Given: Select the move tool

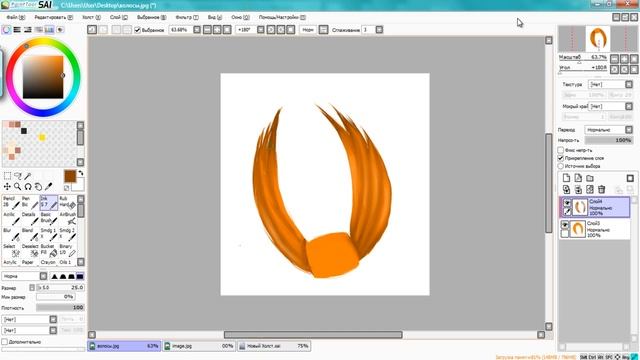Looking at the screenshot, I should point(7,187).
